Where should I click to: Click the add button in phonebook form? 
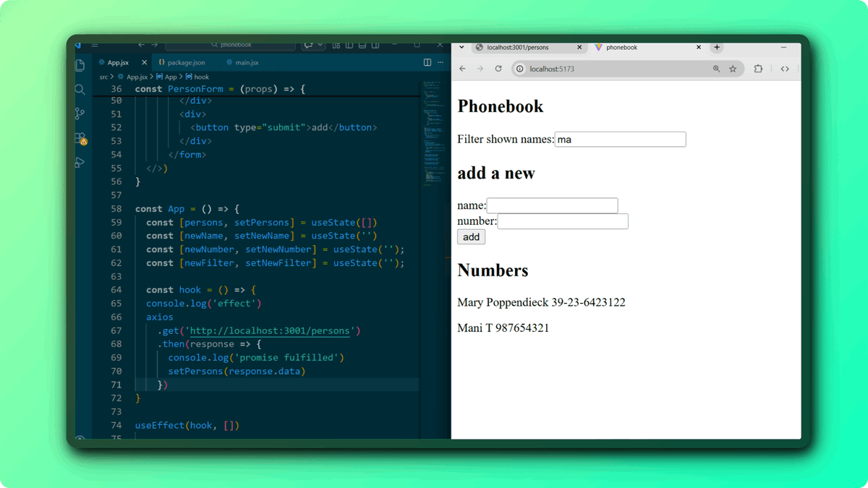coord(471,237)
